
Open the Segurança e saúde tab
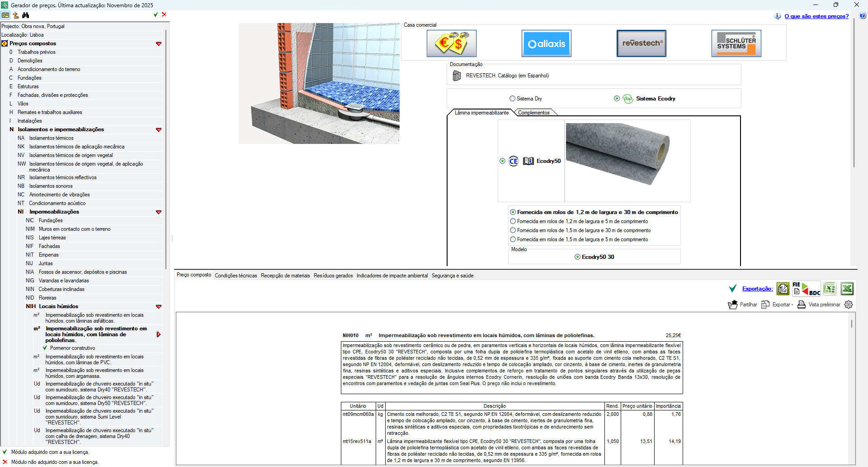coord(453,276)
